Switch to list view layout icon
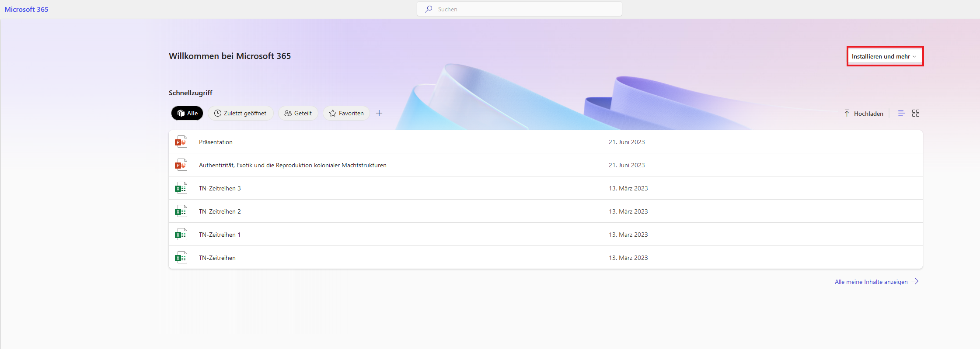This screenshot has width=980, height=349. [x=901, y=113]
